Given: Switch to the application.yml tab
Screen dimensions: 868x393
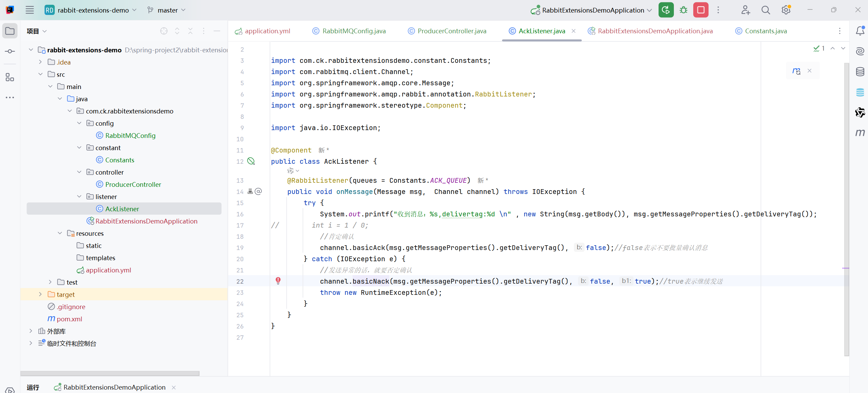Looking at the screenshot, I should [x=267, y=31].
